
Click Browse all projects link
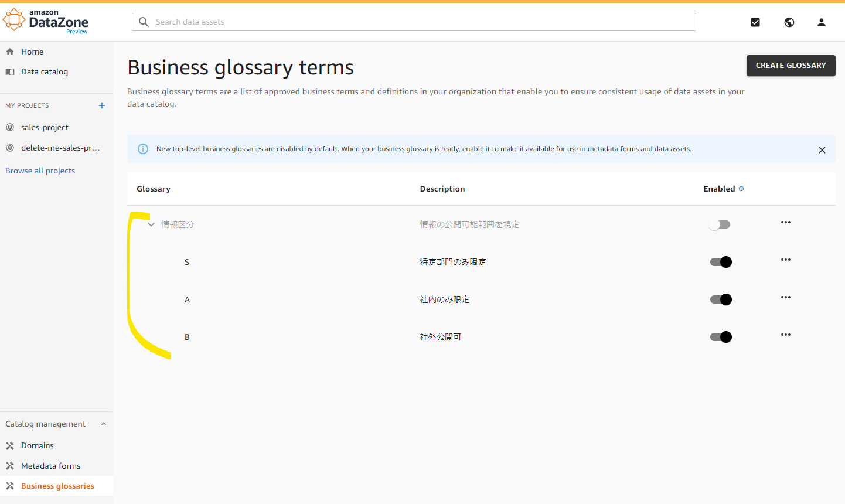[x=40, y=171]
